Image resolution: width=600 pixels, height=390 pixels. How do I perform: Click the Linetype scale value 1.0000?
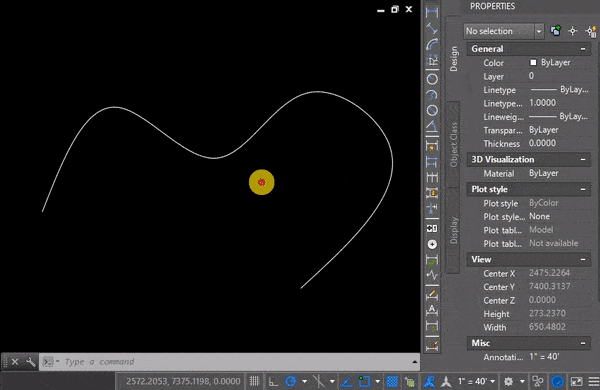[542, 103]
